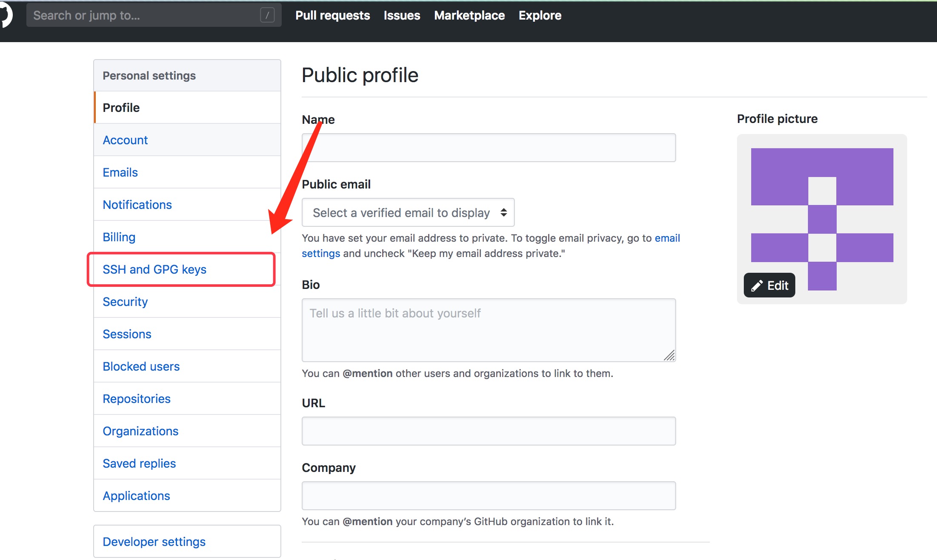Open Marketplace in top navigation
The image size is (937, 560).
[x=469, y=15]
